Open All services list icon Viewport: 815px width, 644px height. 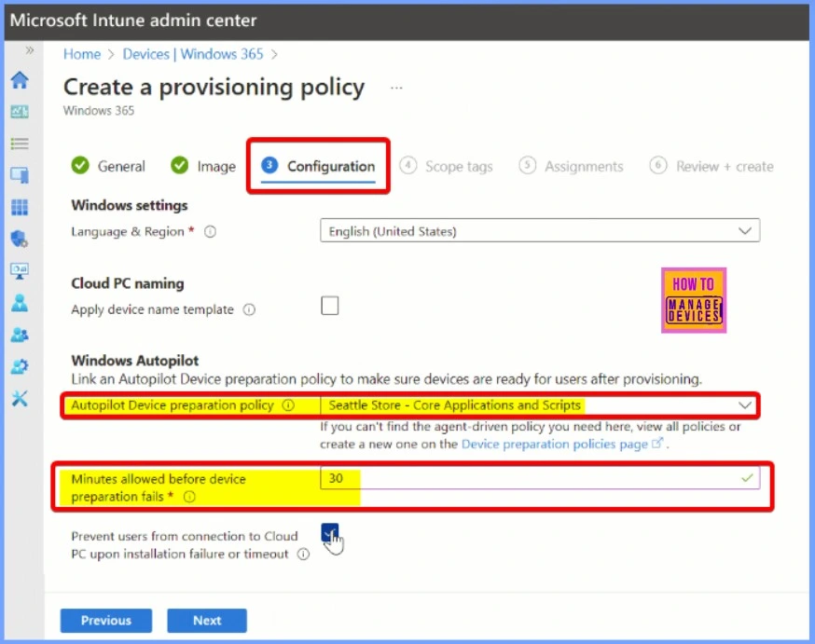tap(20, 144)
